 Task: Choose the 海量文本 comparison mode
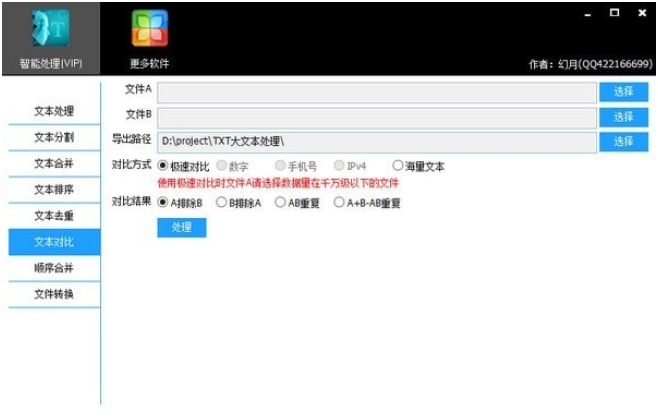tap(398, 166)
